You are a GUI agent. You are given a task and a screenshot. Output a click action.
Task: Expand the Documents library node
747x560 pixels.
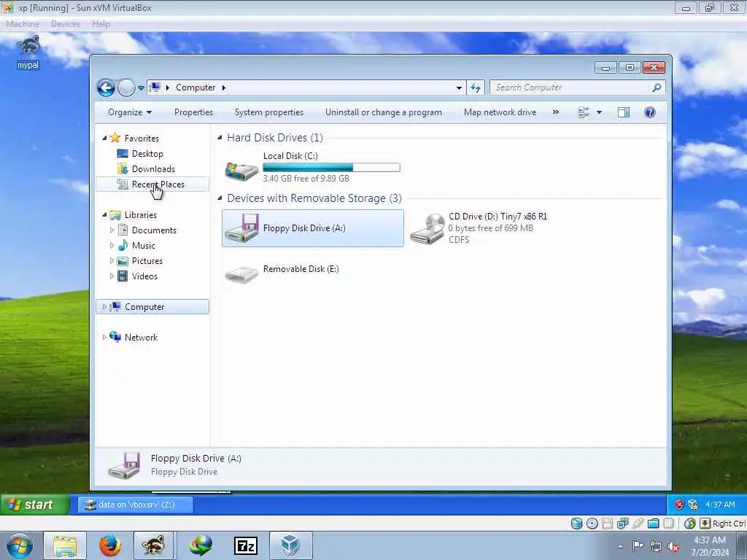click(112, 230)
